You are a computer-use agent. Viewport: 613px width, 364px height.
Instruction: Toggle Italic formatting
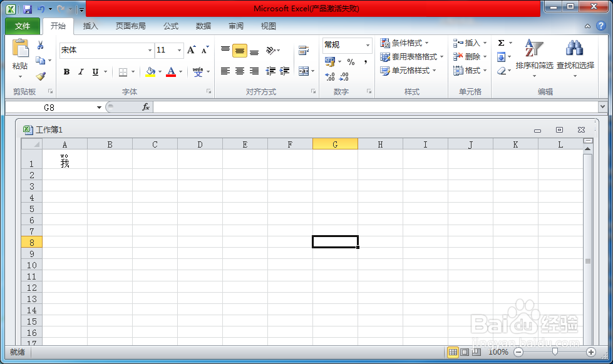coord(81,72)
